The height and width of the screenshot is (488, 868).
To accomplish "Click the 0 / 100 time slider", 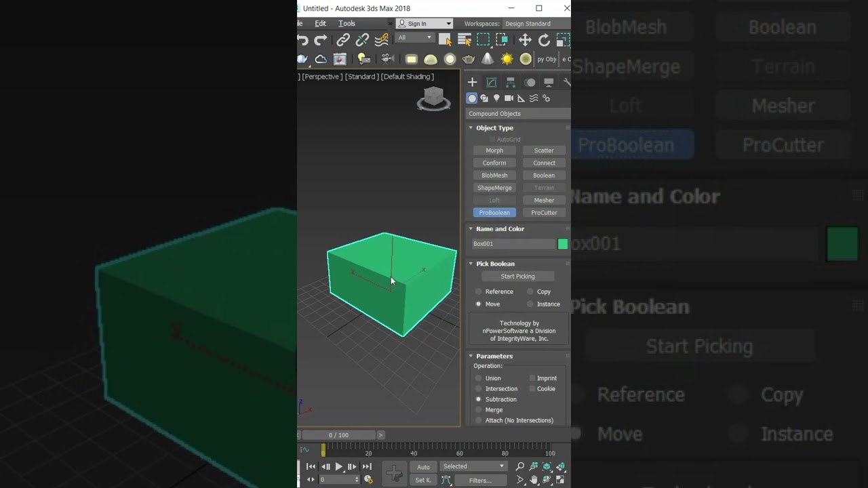I will click(339, 435).
